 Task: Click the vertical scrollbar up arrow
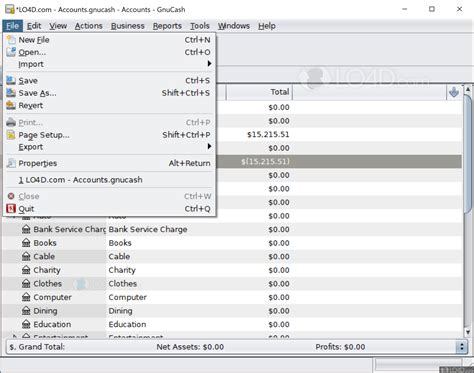click(468, 89)
